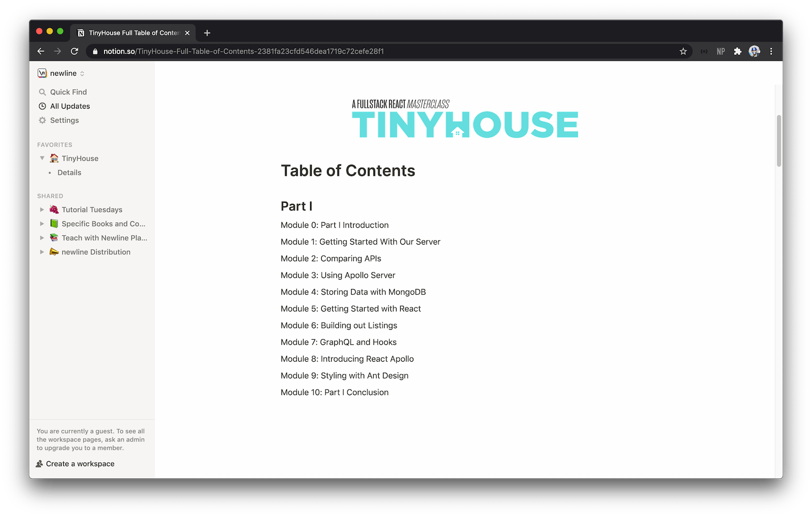Click the Settings gear icon
This screenshot has width=812, height=517.
42,120
